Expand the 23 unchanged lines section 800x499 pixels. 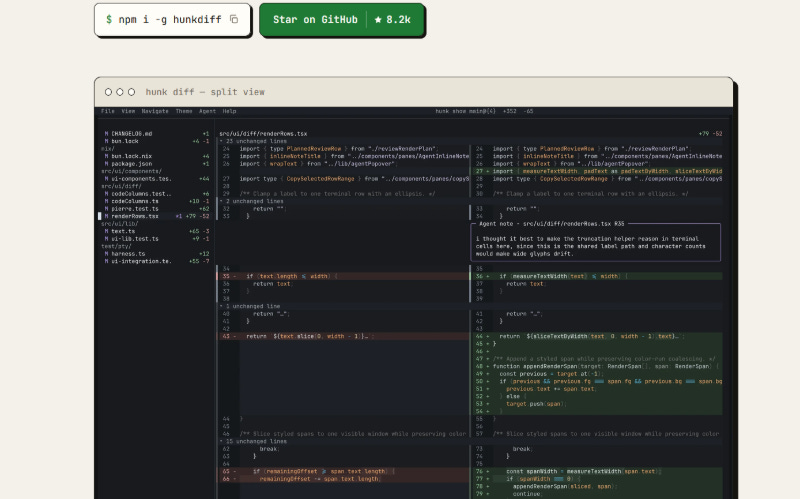254,141
